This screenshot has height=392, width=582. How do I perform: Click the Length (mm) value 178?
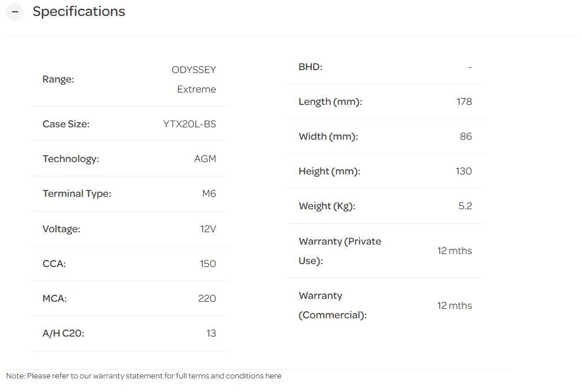(464, 101)
